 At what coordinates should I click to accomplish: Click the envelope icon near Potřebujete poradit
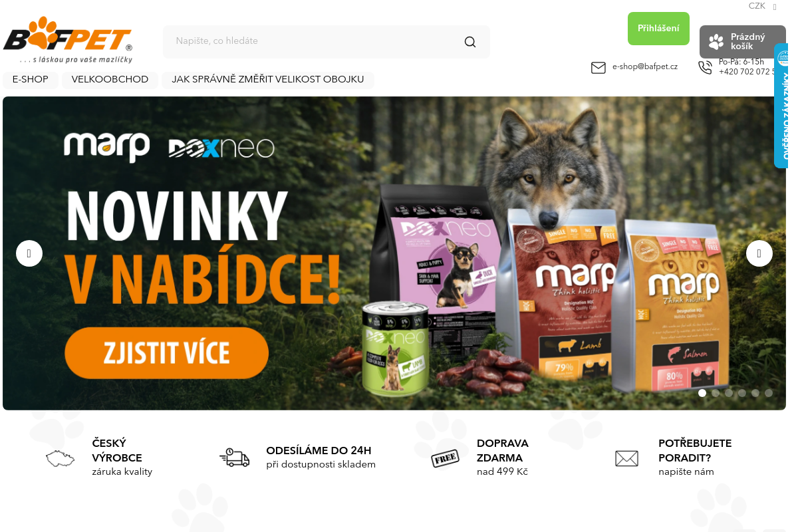point(626,458)
